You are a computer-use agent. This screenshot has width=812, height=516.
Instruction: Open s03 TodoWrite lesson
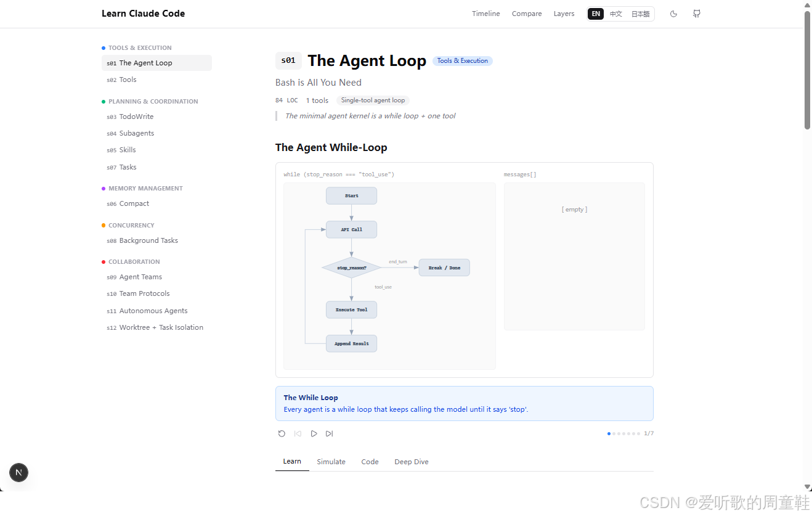click(x=156, y=117)
